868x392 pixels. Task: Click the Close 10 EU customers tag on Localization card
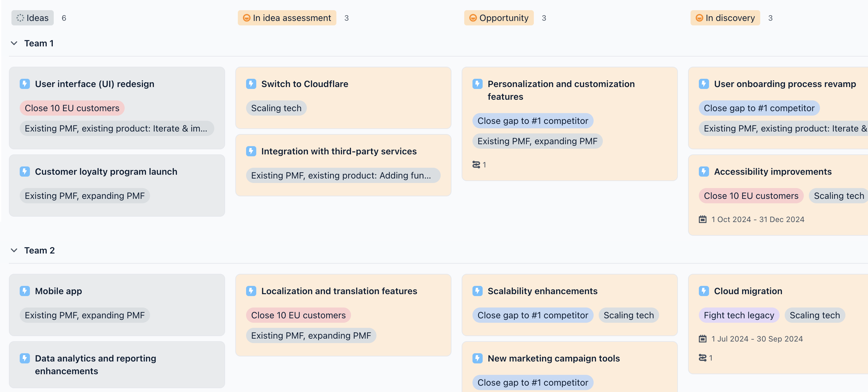click(298, 315)
